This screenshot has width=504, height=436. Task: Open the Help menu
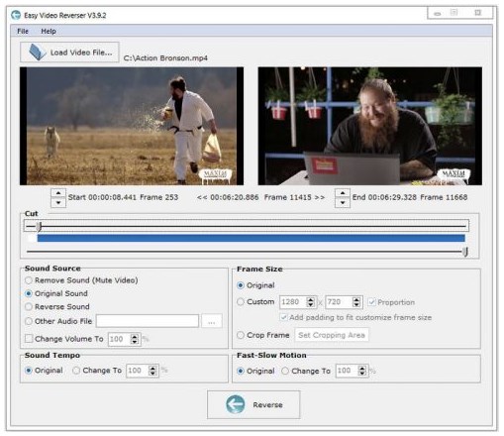click(49, 31)
